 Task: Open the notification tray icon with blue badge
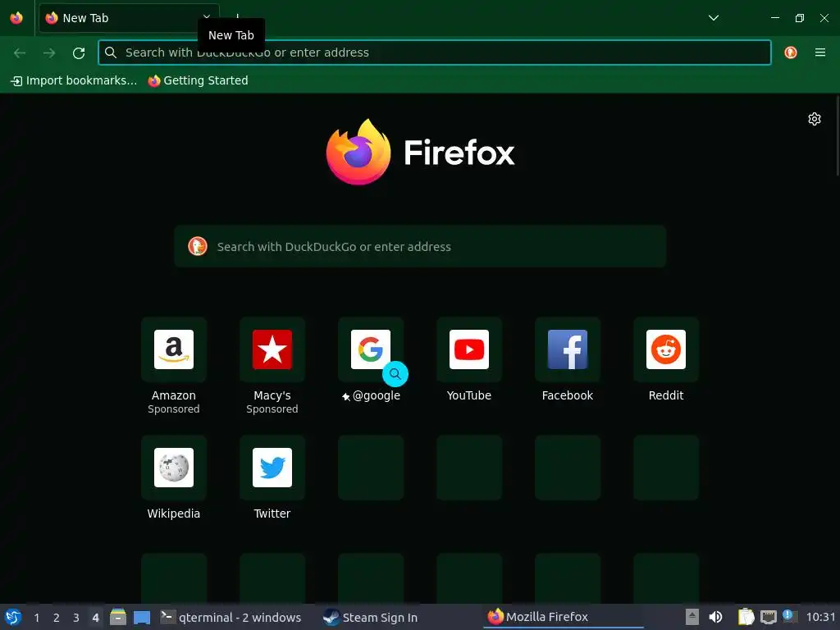pos(789,616)
